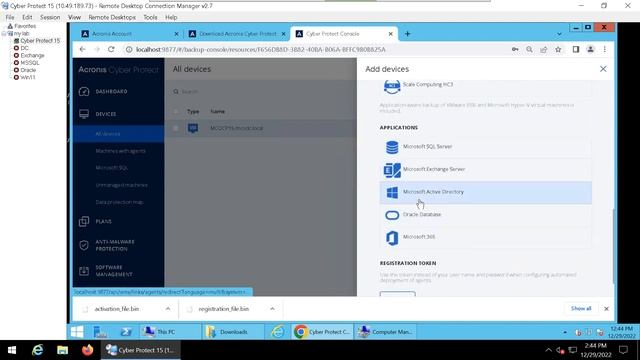
Task: Open registration_file.bin download item
Action: 223,309
